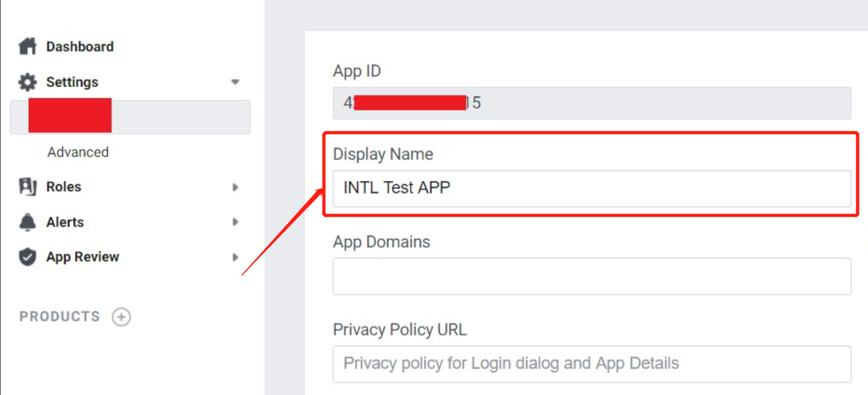The width and height of the screenshot is (868, 395).
Task: Click the PRODUCTS heading text
Action: [60, 317]
